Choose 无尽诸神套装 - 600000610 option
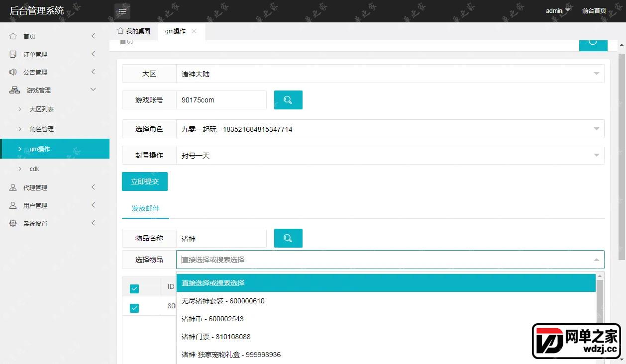The width and height of the screenshot is (626, 364). [x=386, y=301]
